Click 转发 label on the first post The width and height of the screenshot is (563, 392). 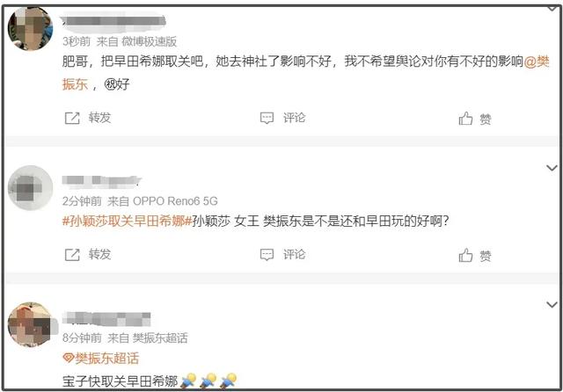coord(99,118)
